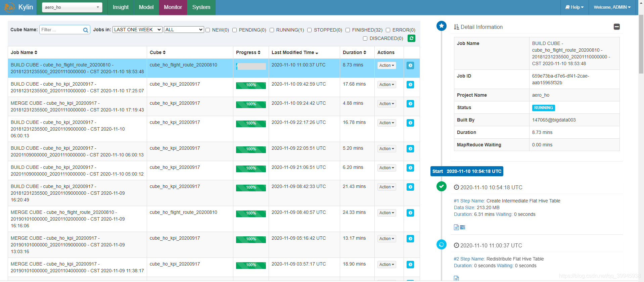The image size is (644, 282).
Task: Open the aero_ho project dropdown
Action: click(x=72, y=7)
